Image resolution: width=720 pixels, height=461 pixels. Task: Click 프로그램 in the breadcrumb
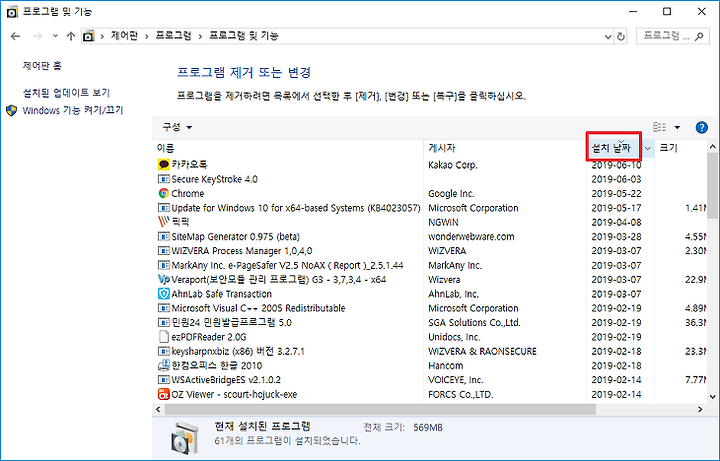pyautogui.click(x=173, y=36)
